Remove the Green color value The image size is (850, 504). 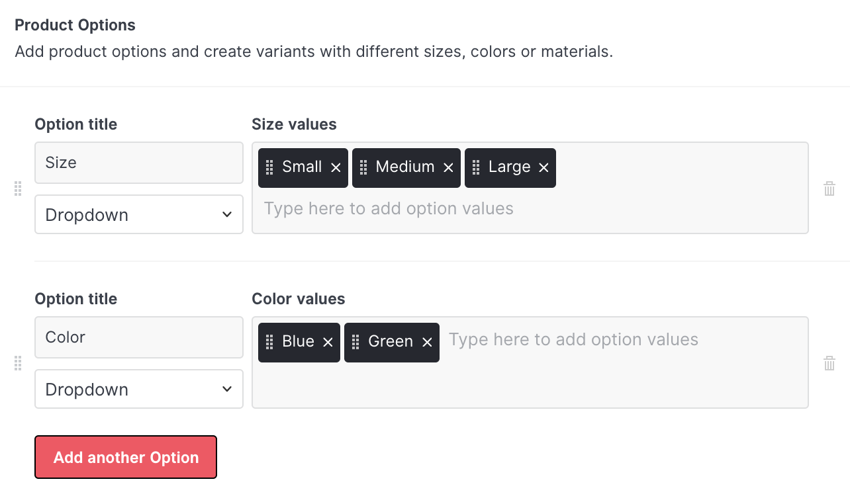point(427,342)
